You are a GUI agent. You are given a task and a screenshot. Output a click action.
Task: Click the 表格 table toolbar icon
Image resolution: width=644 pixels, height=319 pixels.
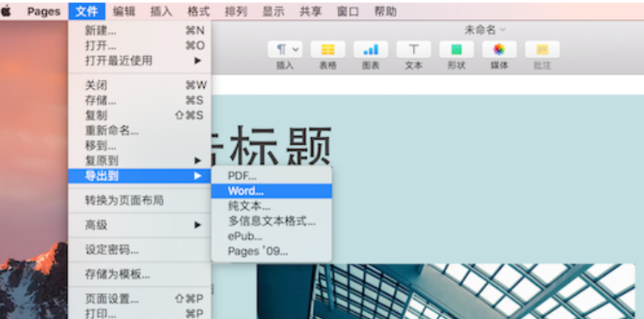pyautogui.click(x=328, y=50)
